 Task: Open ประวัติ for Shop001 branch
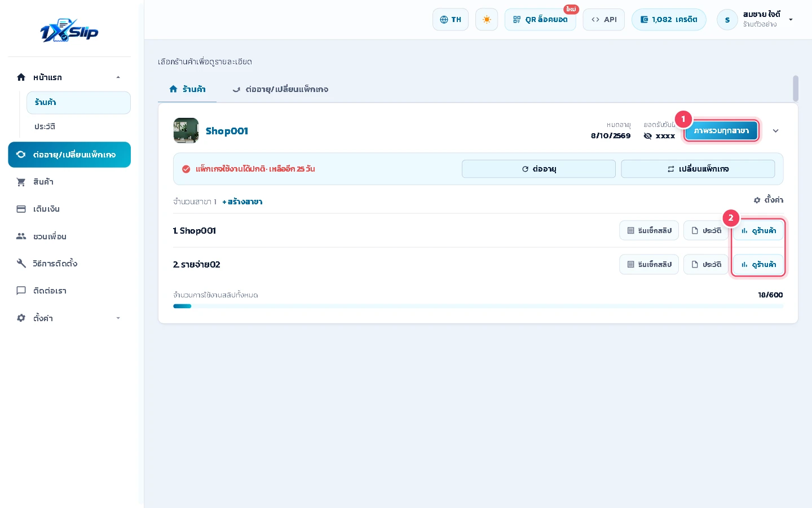click(x=706, y=230)
